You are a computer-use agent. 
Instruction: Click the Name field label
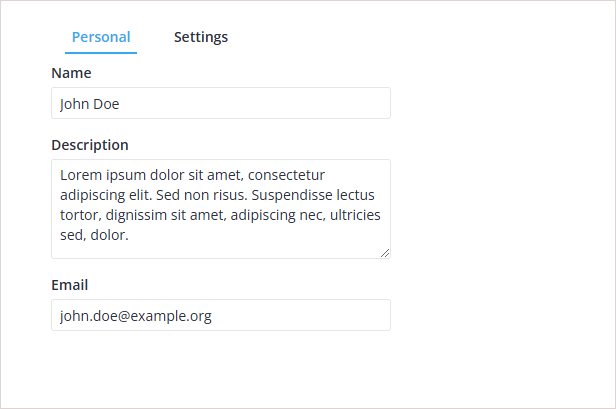(71, 73)
